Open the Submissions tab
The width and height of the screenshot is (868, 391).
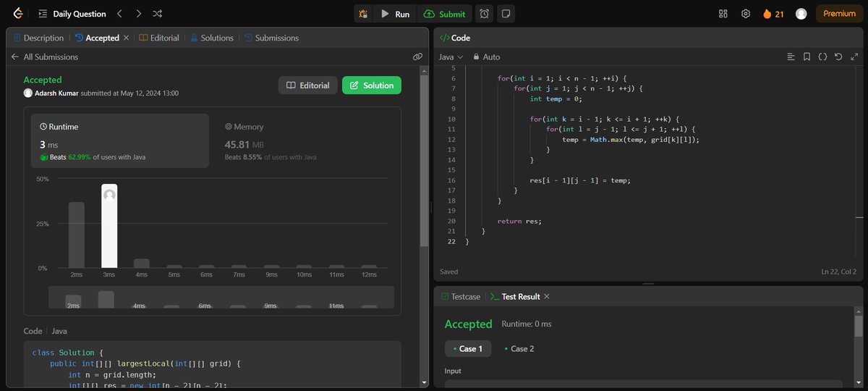point(271,38)
